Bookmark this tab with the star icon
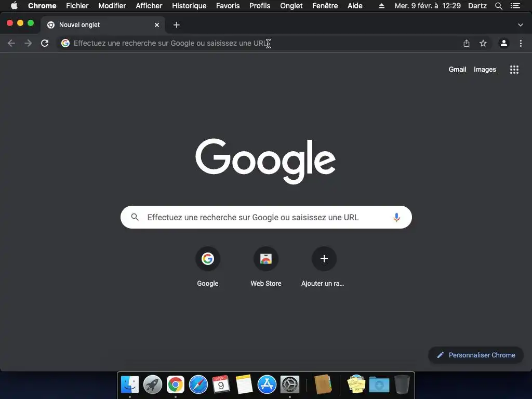The height and width of the screenshot is (399, 532). [483, 43]
